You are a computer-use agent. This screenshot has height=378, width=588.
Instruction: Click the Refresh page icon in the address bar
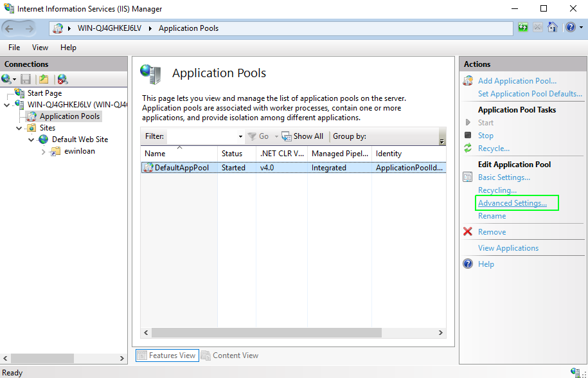point(523,28)
